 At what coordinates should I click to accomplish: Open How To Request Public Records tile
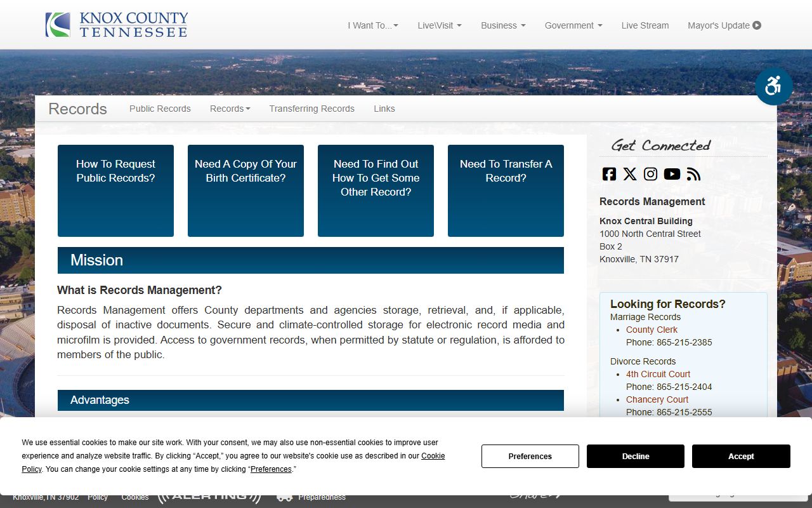tap(115, 190)
